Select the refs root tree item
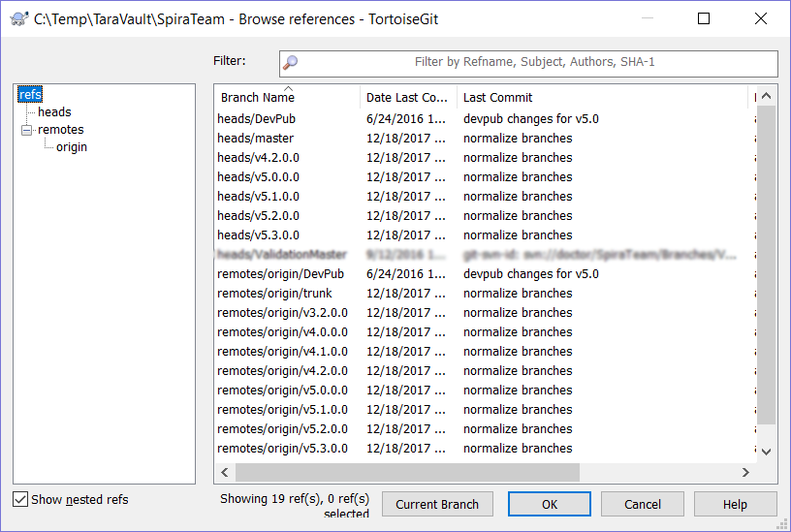 coord(30,95)
